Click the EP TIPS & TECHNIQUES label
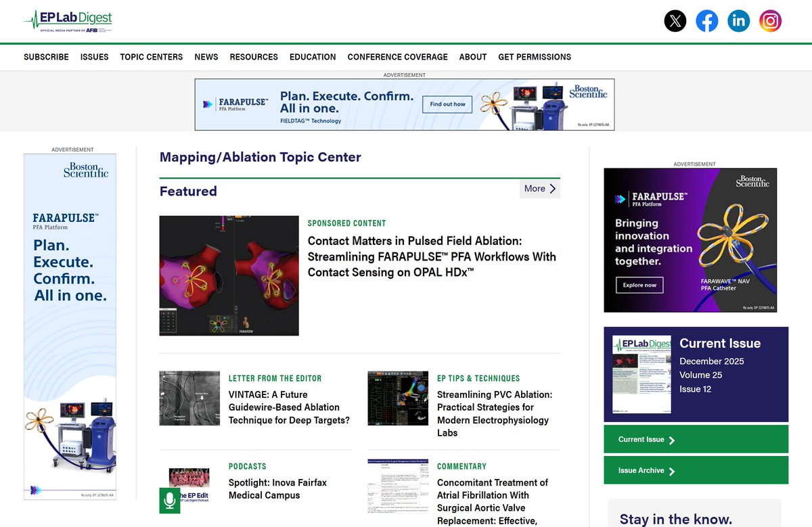 click(x=478, y=378)
